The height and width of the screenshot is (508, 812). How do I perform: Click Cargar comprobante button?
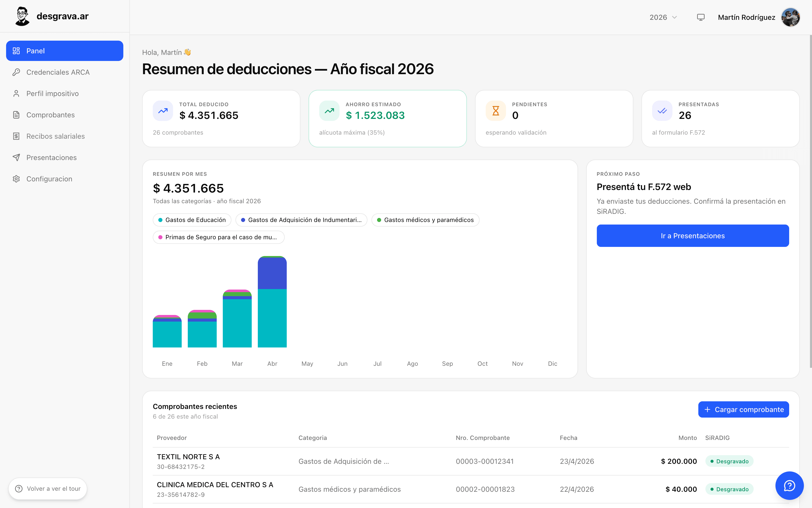[x=743, y=409]
